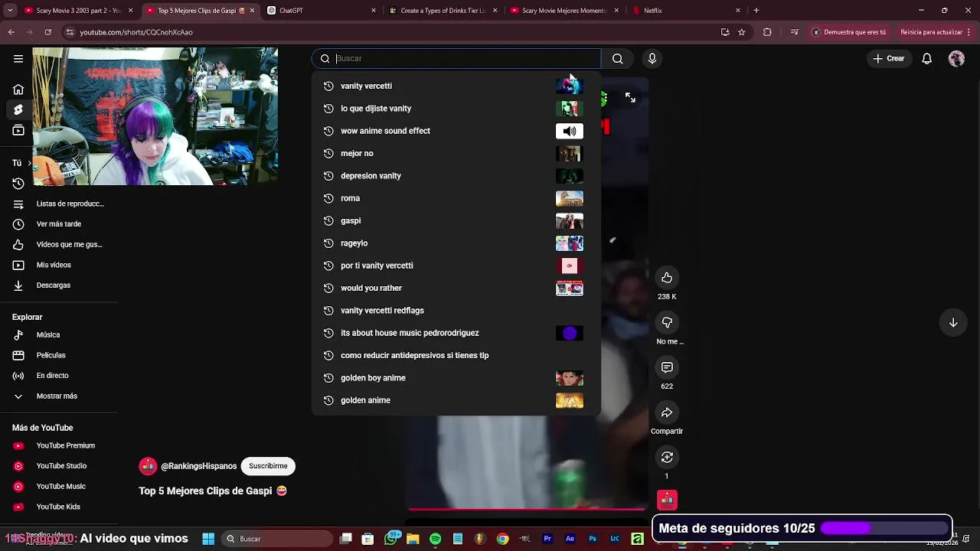The height and width of the screenshot is (551, 980).
Task: Open the Windows Start menu
Action: coord(208,539)
